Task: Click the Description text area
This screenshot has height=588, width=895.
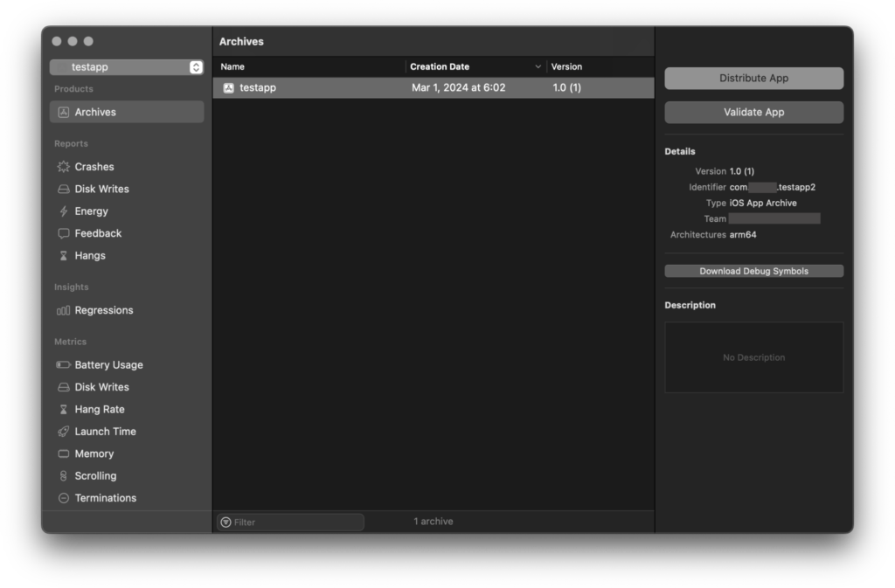Action: tap(753, 357)
